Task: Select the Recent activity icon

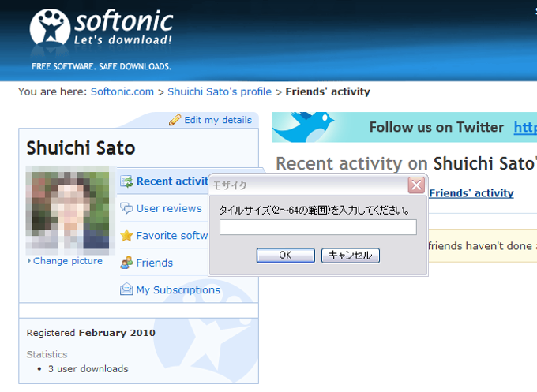Action: click(x=126, y=181)
